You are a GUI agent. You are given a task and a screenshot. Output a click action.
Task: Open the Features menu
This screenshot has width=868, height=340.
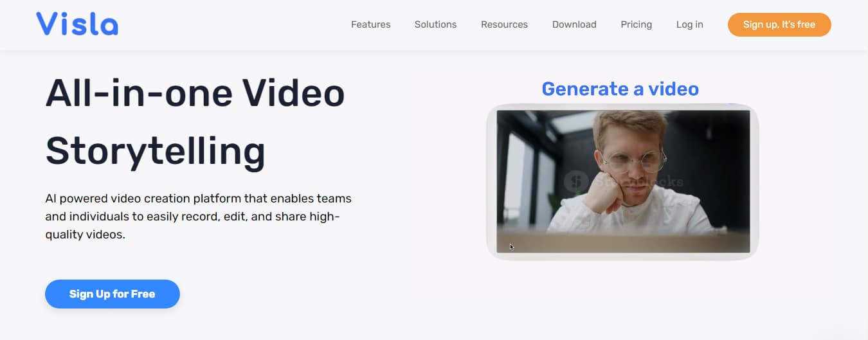(x=370, y=24)
